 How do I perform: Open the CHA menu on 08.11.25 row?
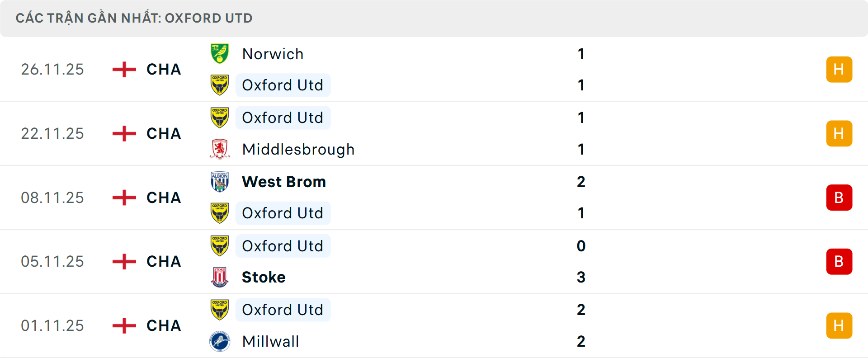coord(163,198)
